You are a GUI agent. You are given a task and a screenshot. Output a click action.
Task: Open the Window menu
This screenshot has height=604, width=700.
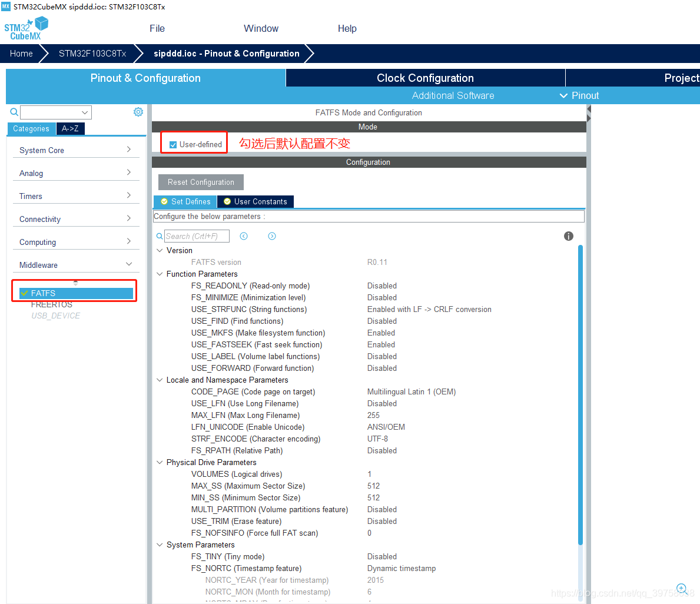(x=261, y=29)
